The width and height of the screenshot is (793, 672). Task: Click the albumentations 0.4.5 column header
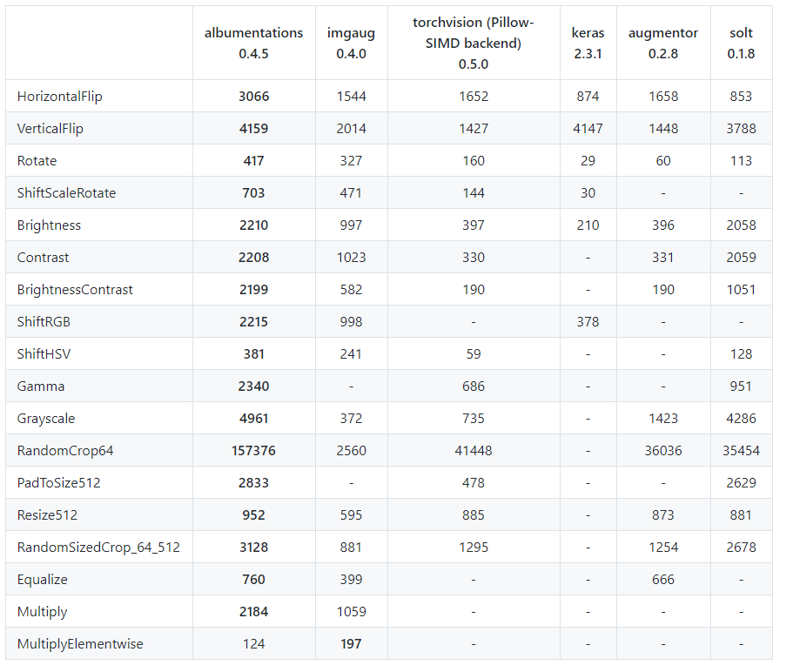(x=253, y=44)
